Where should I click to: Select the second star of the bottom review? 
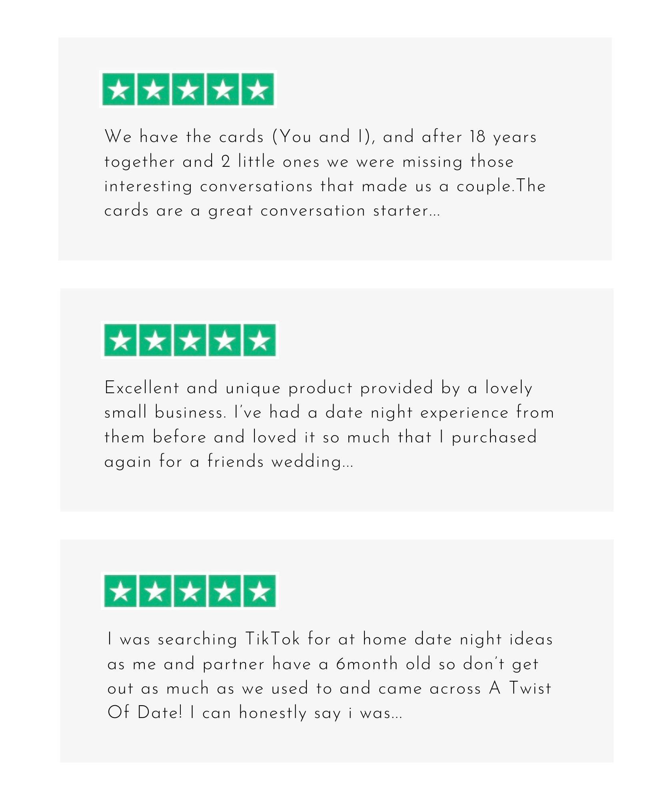(155, 591)
